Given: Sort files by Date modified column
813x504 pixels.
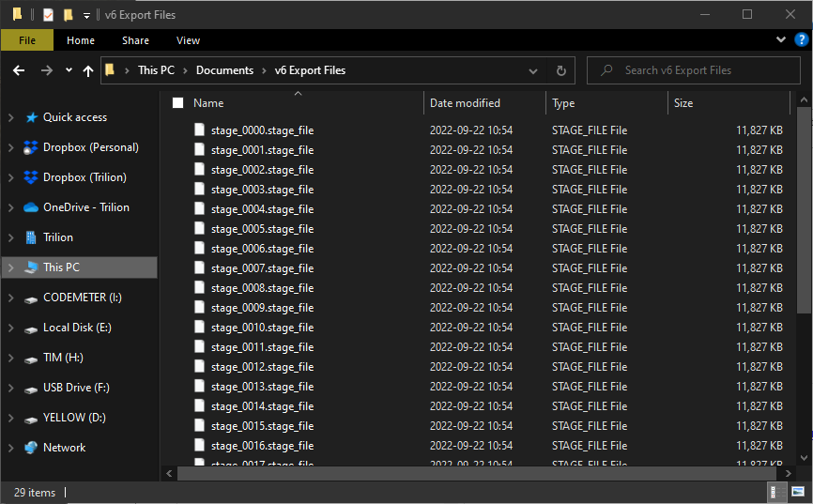Looking at the screenshot, I should click(465, 103).
